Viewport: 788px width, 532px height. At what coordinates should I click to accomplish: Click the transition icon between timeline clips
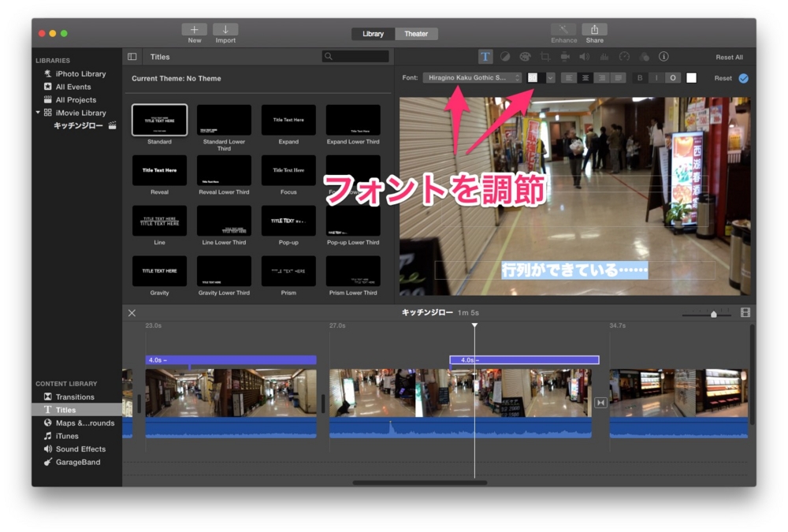pyautogui.click(x=600, y=403)
